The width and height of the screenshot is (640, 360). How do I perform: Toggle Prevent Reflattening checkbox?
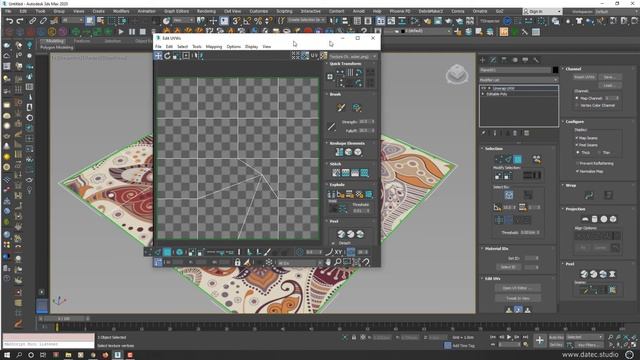(577, 163)
